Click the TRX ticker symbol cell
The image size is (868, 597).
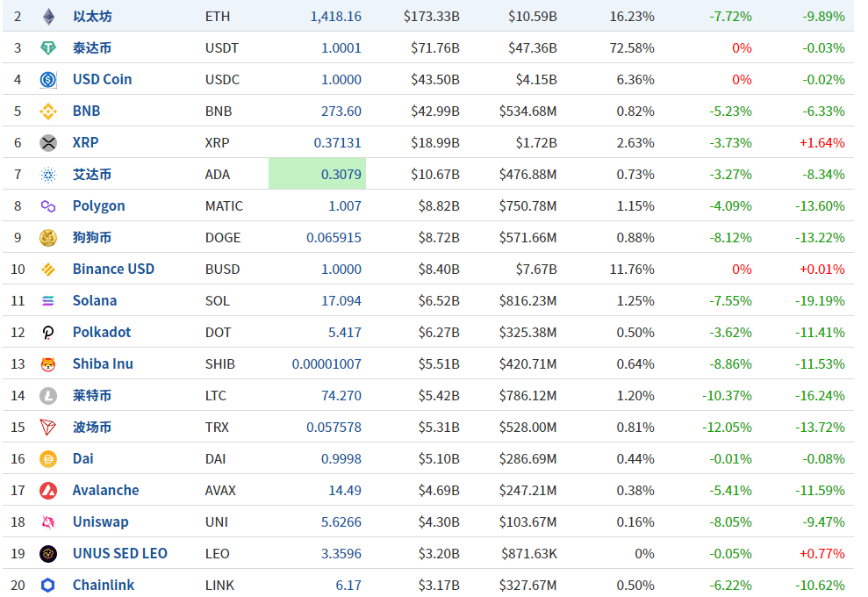217,427
